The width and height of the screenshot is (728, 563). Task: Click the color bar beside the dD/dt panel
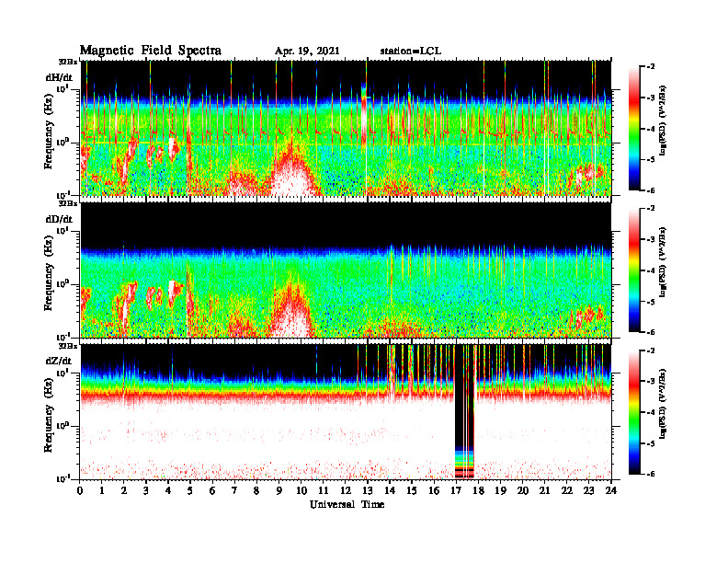click(634, 270)
